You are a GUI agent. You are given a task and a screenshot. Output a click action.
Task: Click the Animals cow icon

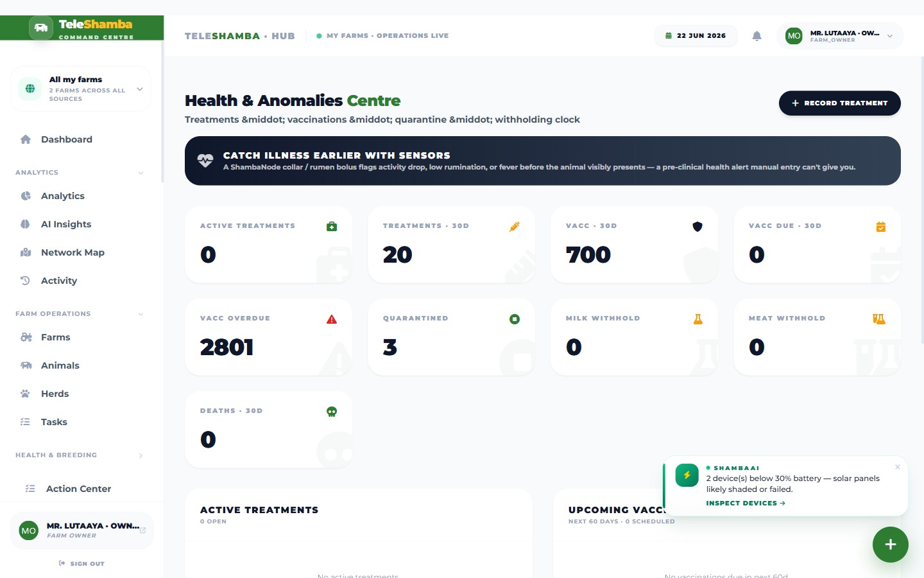click(x=26, y=365)
